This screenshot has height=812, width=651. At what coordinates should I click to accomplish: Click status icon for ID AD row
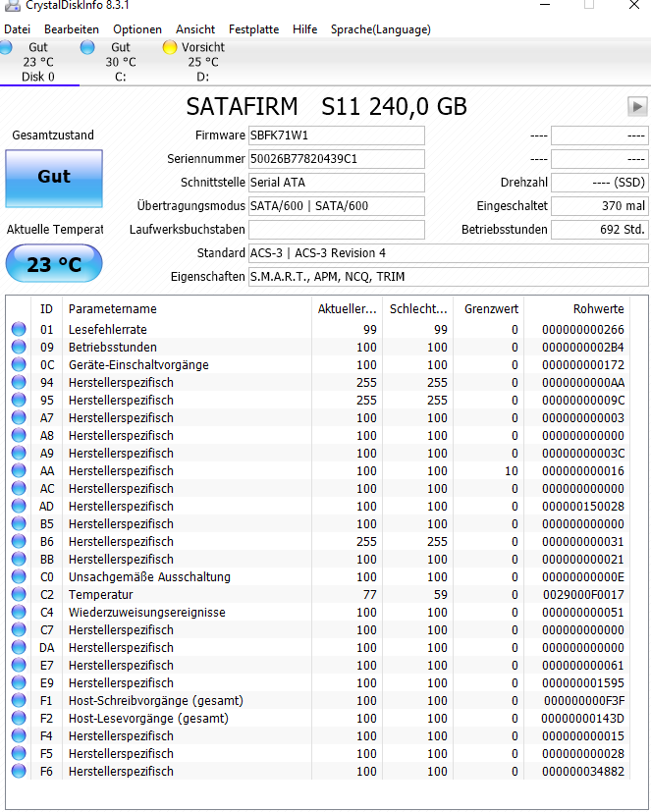coord(19,506)
